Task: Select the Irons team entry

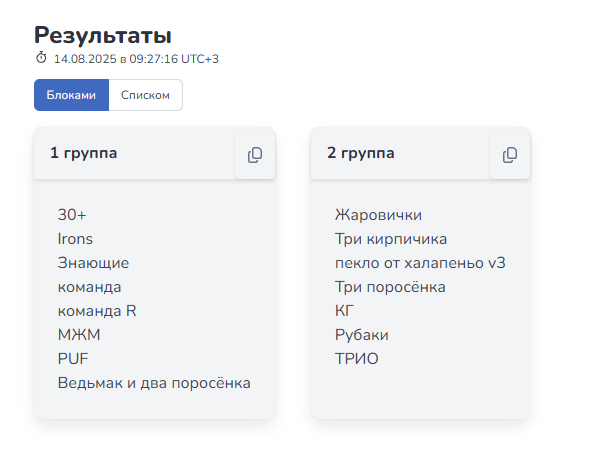Action: click(x=75, y=239)
